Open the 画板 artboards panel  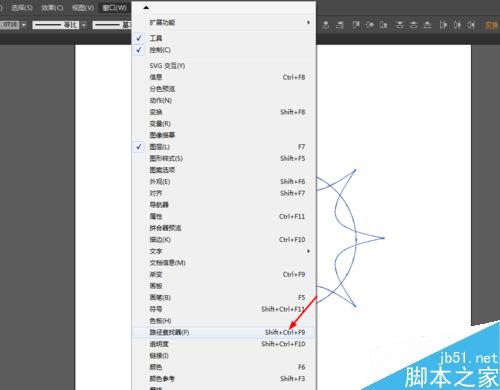pyautogui.click(x=224, y=286)
